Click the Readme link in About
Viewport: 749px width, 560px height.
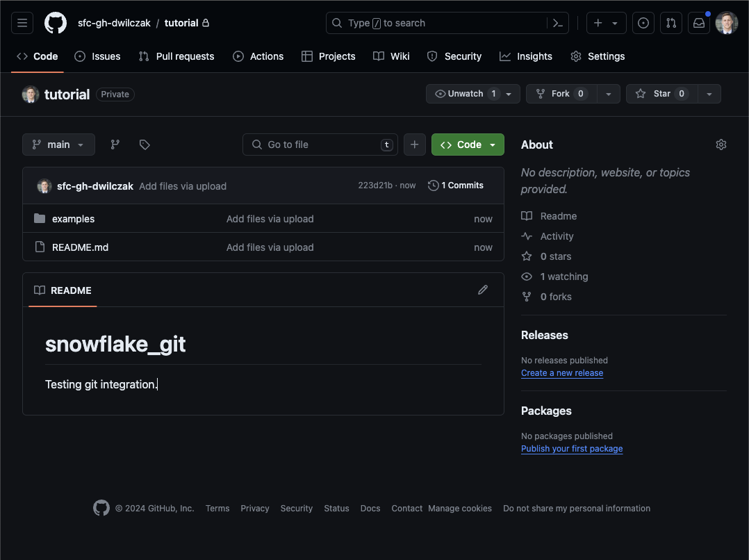pyautogui.click(x=549, y=216)
